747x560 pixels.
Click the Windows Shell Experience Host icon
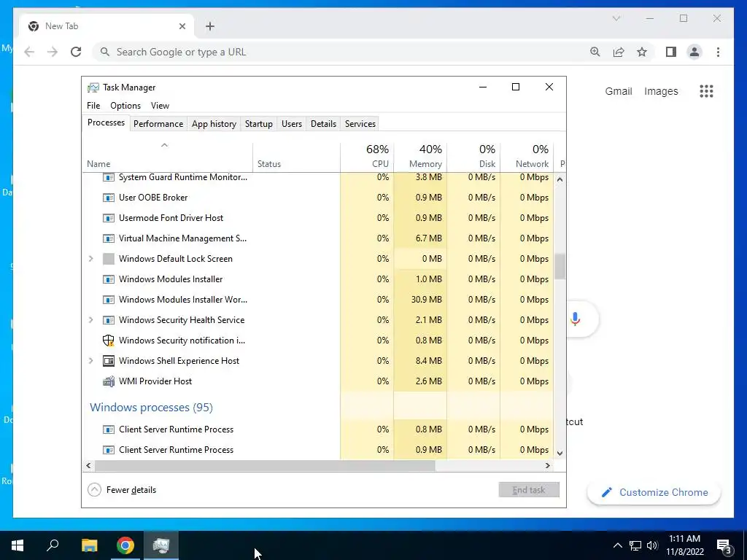click(x=109, y=361)
